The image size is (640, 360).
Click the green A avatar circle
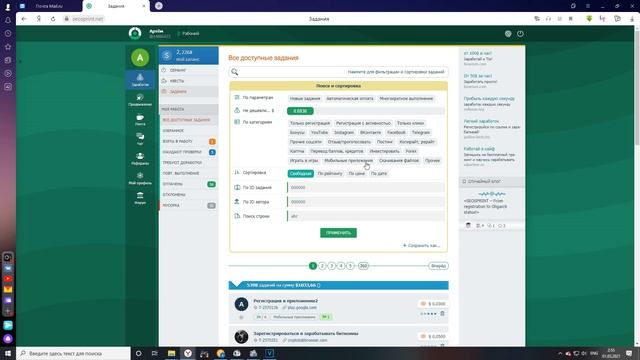point(140,58)
